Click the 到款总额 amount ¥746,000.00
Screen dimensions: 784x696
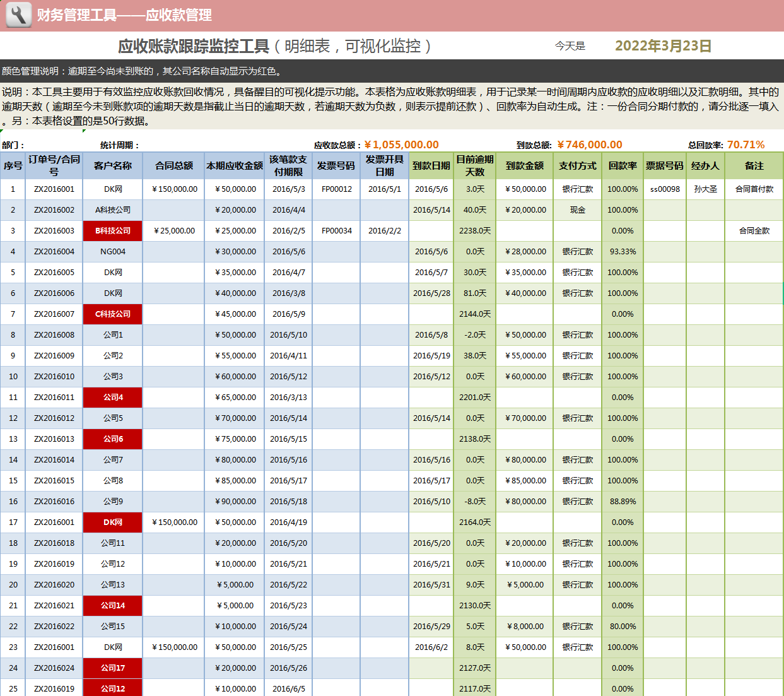590,145
